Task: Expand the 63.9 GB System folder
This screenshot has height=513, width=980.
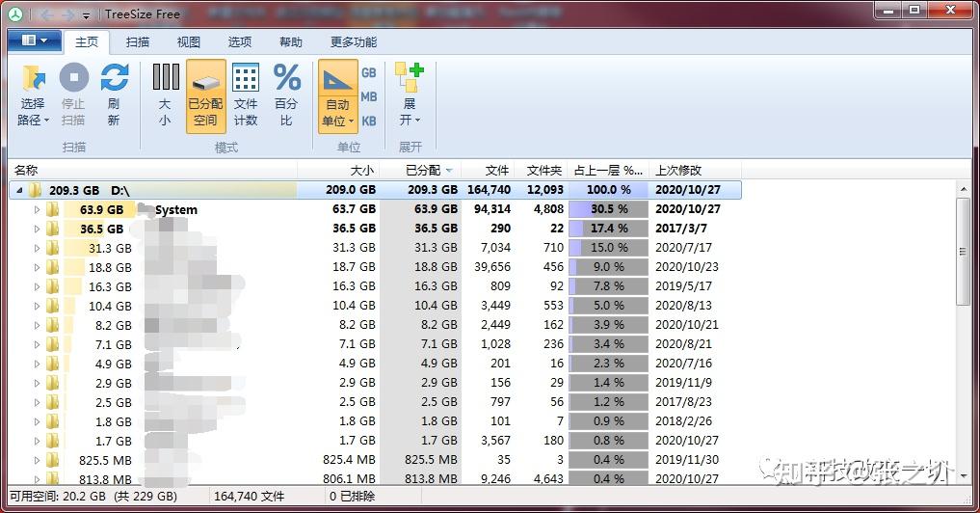Action: tap(37, 209)
